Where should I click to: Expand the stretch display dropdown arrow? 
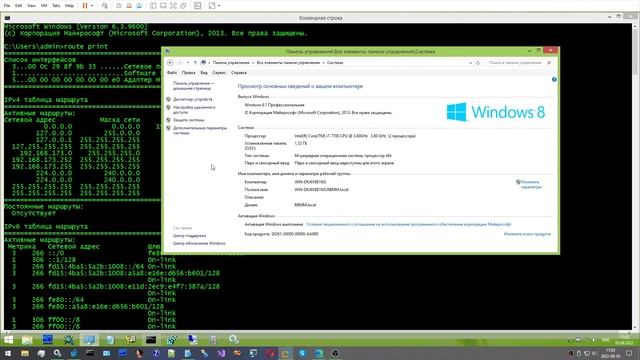[x=219, y=6]
